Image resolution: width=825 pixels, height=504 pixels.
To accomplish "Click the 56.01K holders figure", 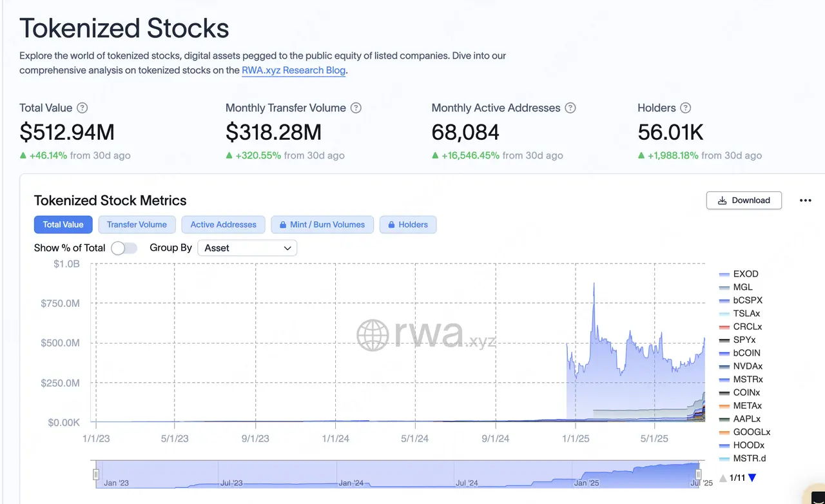I will pos(670,132).
